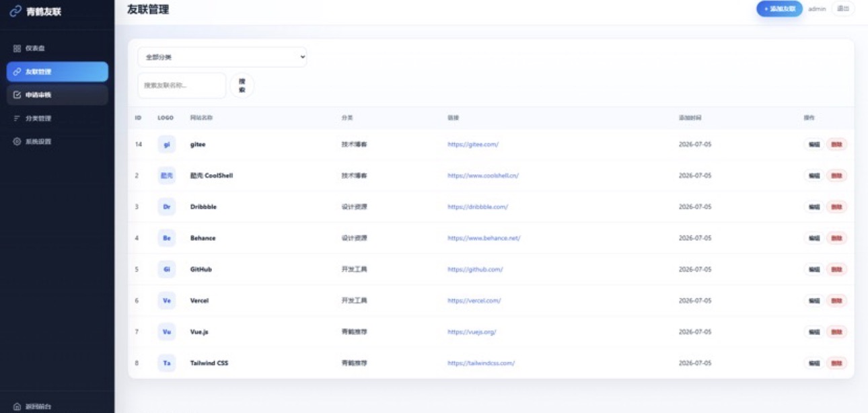Click the 添加友联 button

pyautogui.click(x=779, y=9)
